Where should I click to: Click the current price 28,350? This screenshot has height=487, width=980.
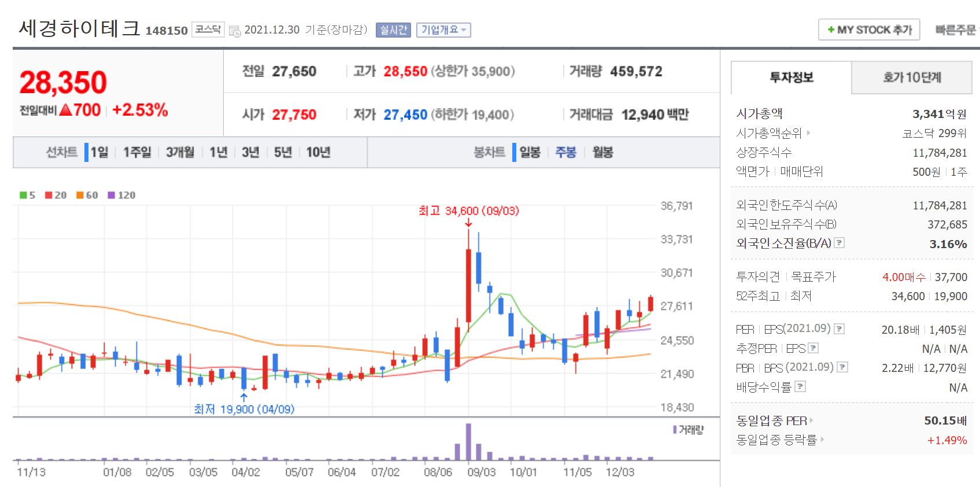63,82
